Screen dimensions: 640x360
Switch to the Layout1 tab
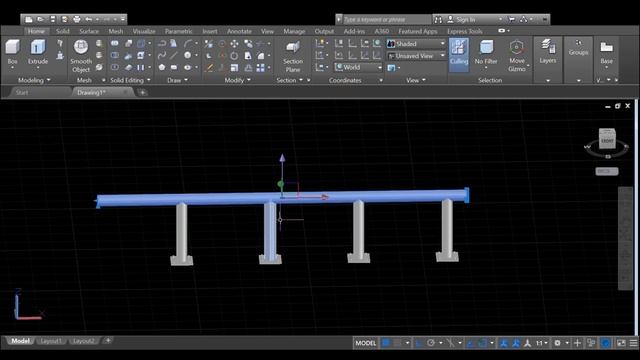(51, 341)
